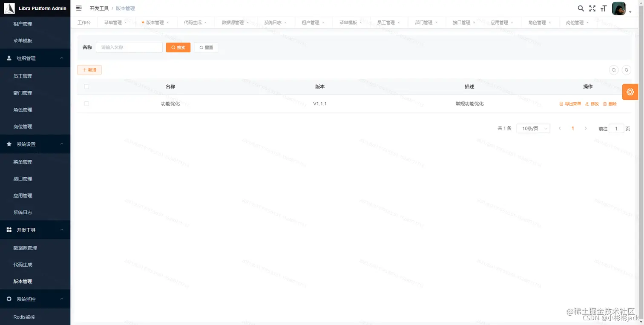
Task: Open the global search icon in the header
Action: [x=581, y=8]
